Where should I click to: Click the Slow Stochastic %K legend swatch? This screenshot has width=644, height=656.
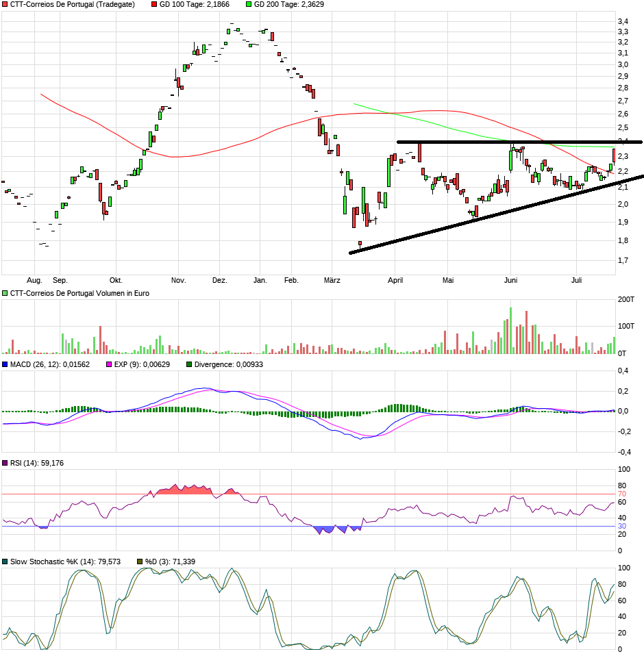(x=5, y=562)
